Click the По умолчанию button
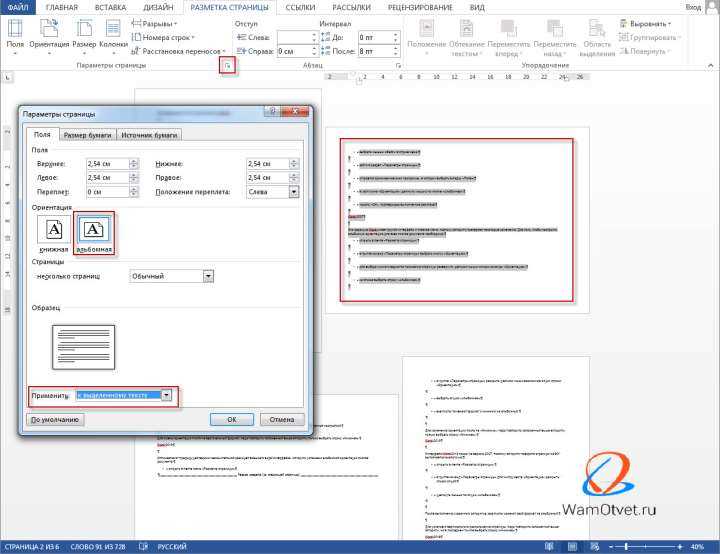Viewport: 720px width, 554px height. (x=55, y=420)
